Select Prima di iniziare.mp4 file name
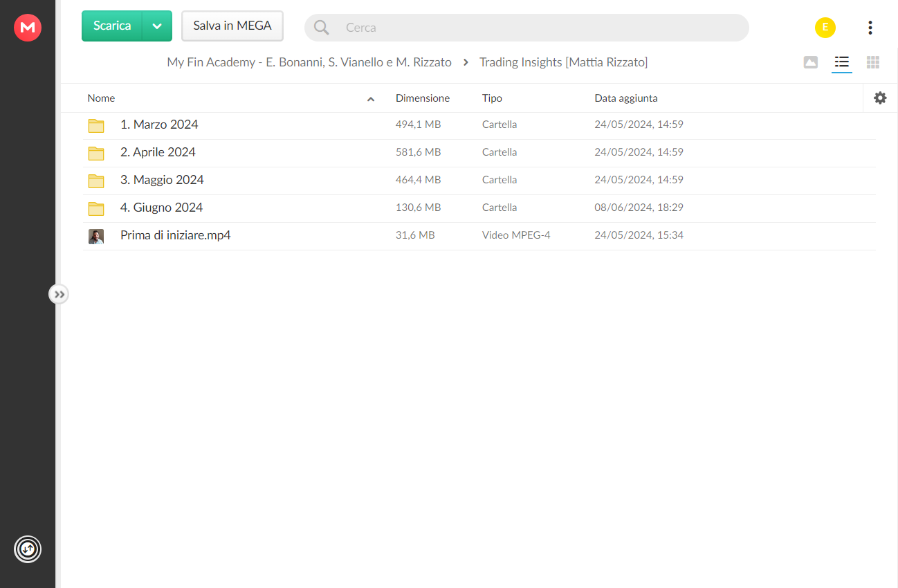 (x=175, y=235)
